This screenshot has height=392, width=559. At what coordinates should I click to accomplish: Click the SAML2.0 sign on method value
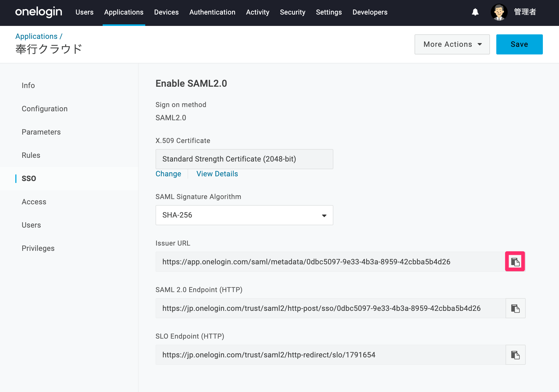coord(171,118)
